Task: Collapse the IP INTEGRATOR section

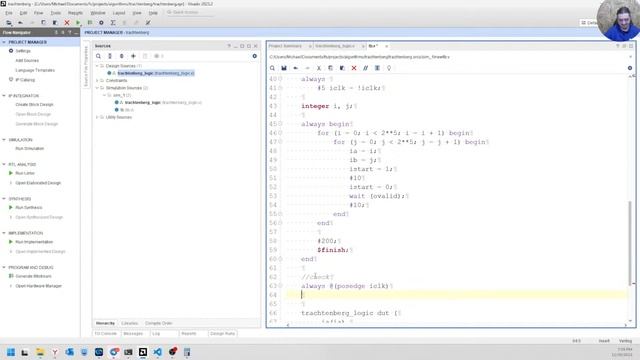Action: [x=4, y=96]
